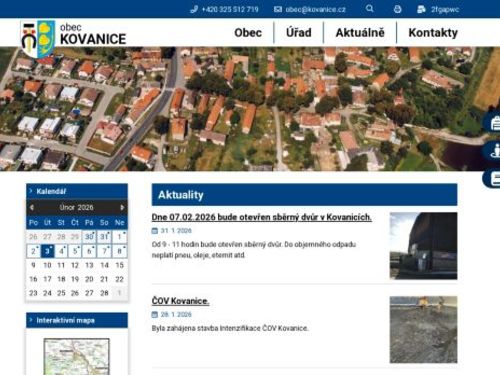Click calendar day 20
This screenshot has height=375, width=500.
click(89, 279)
